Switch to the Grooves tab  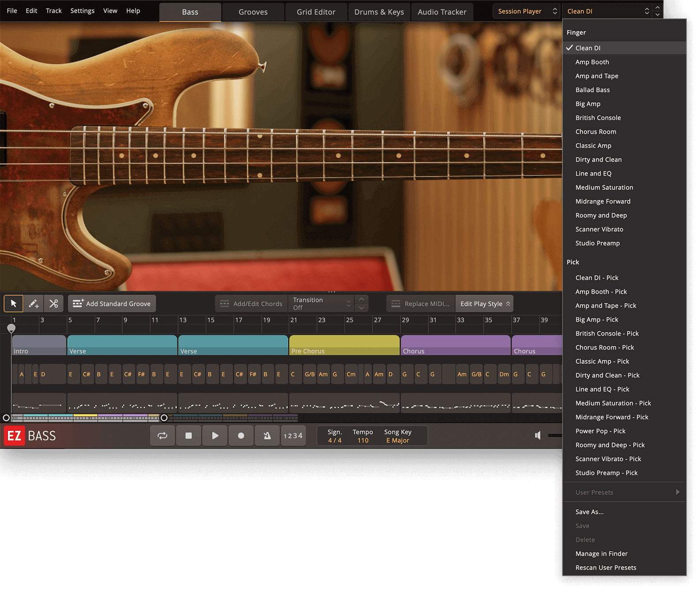click(253, 12)
